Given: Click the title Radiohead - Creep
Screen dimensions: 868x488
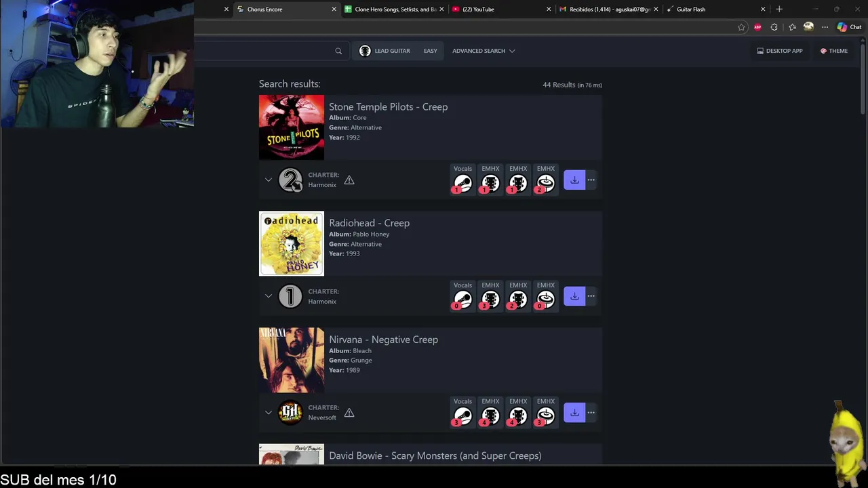Looking at the screenshot, I should [369, 223].
